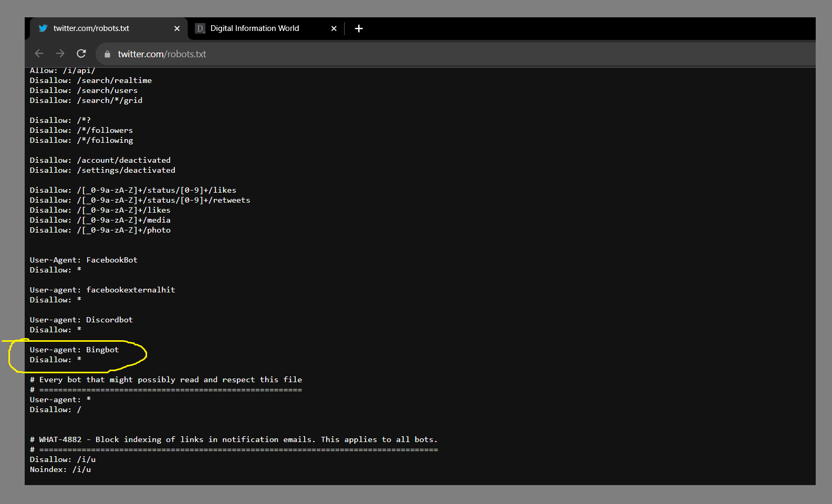The height and width of the screenshot is (504, 832).
Task: Close the twitter.com/robots.txt tab
Action: tap(177, 28)
